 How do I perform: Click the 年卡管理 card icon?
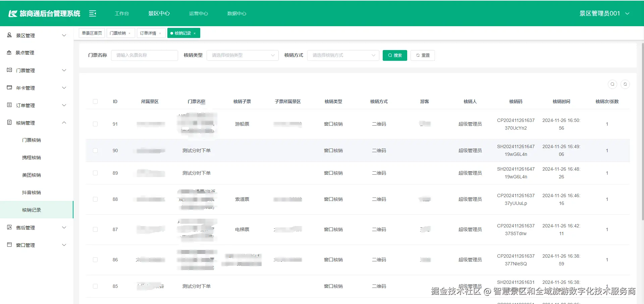point(9,88)
